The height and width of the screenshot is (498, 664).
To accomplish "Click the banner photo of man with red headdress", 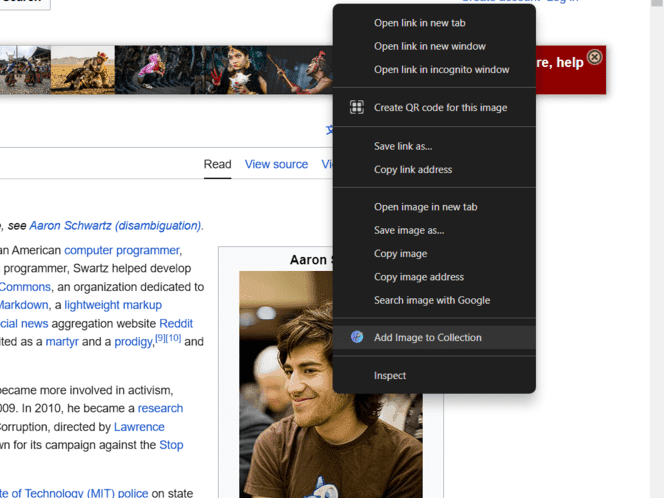I will tap(300, 69).
